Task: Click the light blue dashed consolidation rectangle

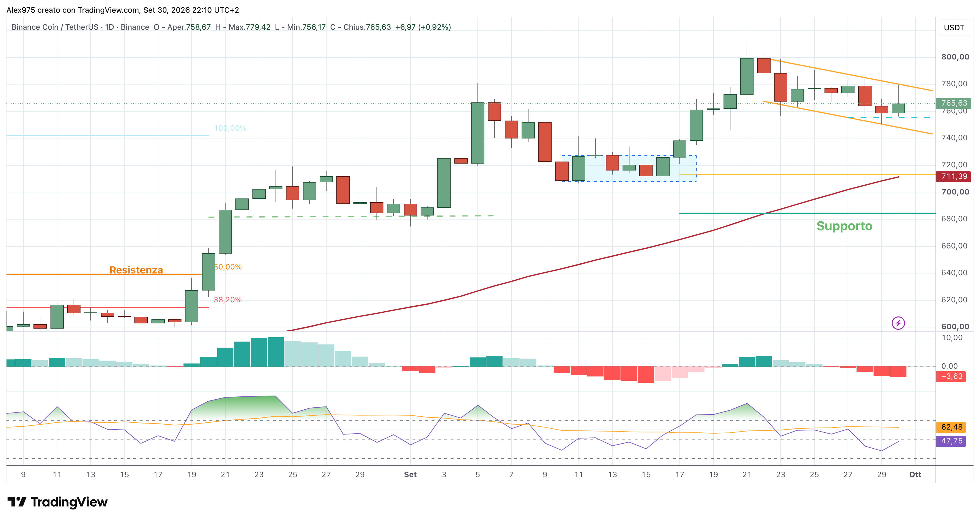Action: pyautogui.click(x=629, y=168)
